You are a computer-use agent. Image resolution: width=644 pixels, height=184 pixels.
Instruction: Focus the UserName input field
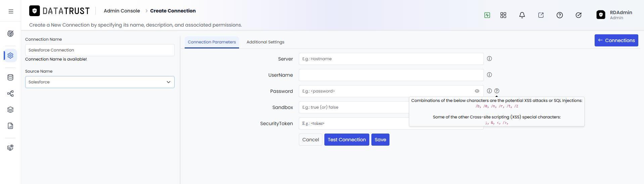391,75
